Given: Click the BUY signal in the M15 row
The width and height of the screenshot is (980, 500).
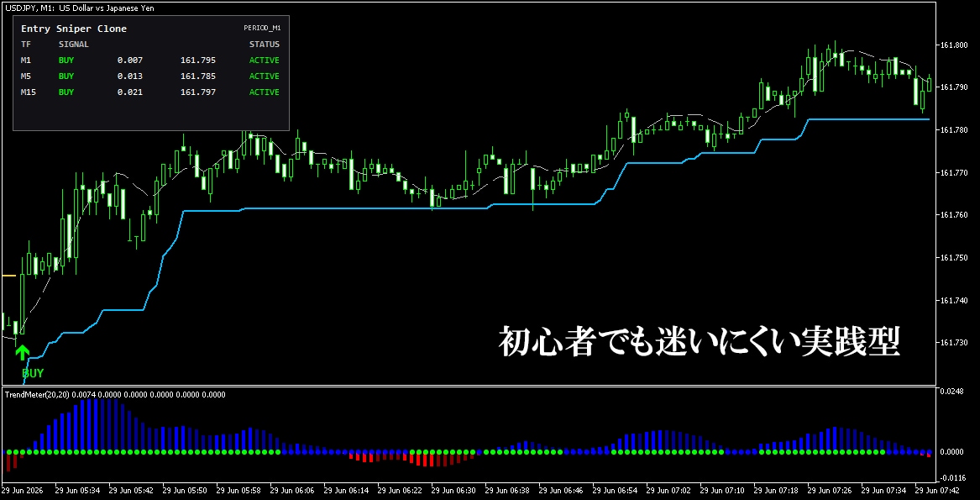Looking at the screenshot, I should click(x=66, y=92).
